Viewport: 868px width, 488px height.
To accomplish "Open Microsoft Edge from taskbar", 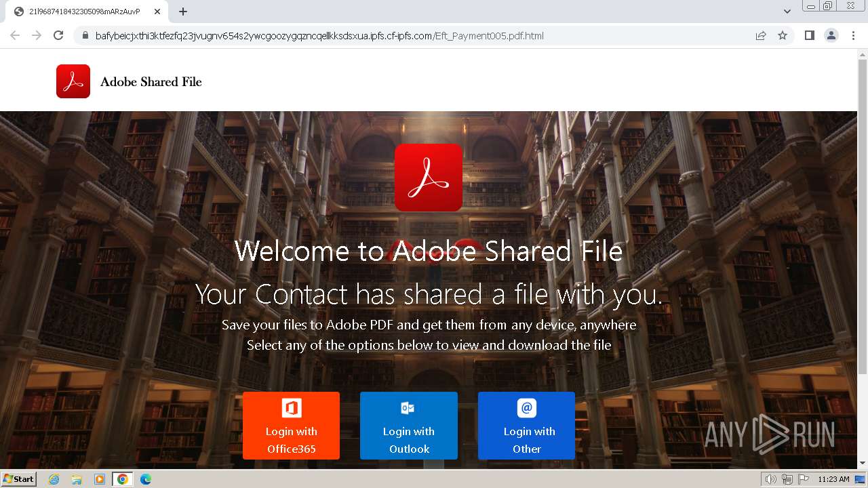I will [145, 479].
